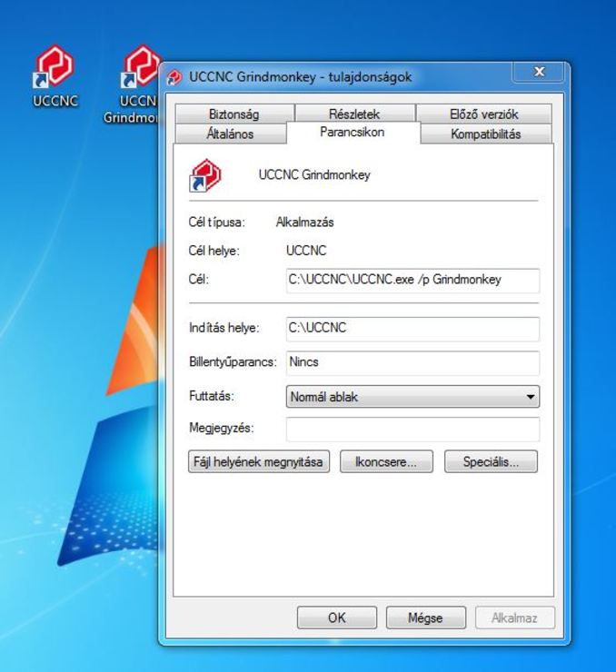The image size is (616, 672).
Task: Switch to the Előző verziók tab
Action: (x=483, y=114)
